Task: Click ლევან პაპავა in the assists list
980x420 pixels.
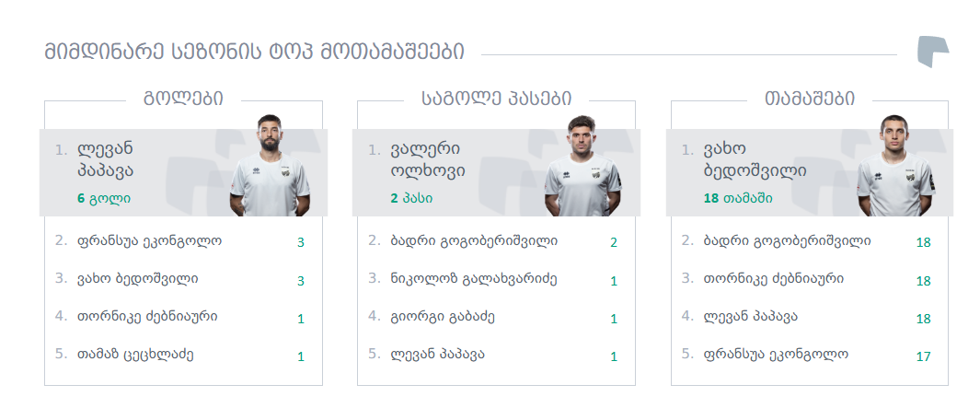Action: (x=437, y=354)
